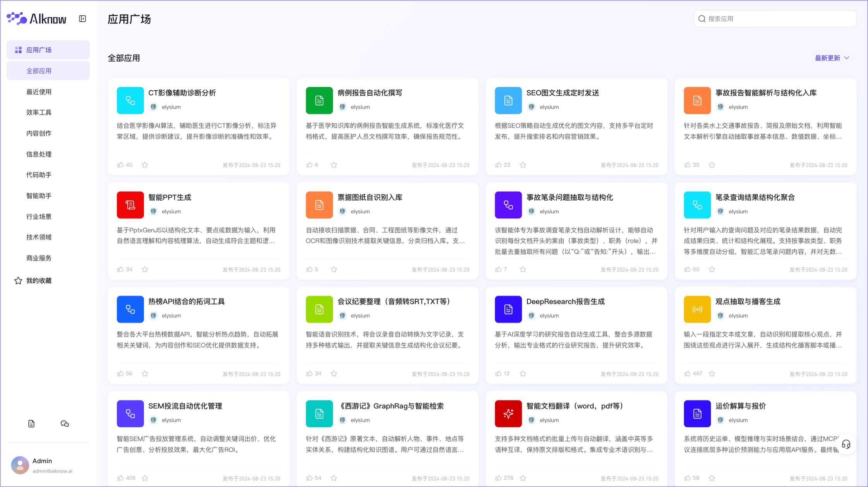Open the WeChat chat icon in the sidebar
Image resolution: width=868 pixels, height=487 pixels.
(65, 424)
